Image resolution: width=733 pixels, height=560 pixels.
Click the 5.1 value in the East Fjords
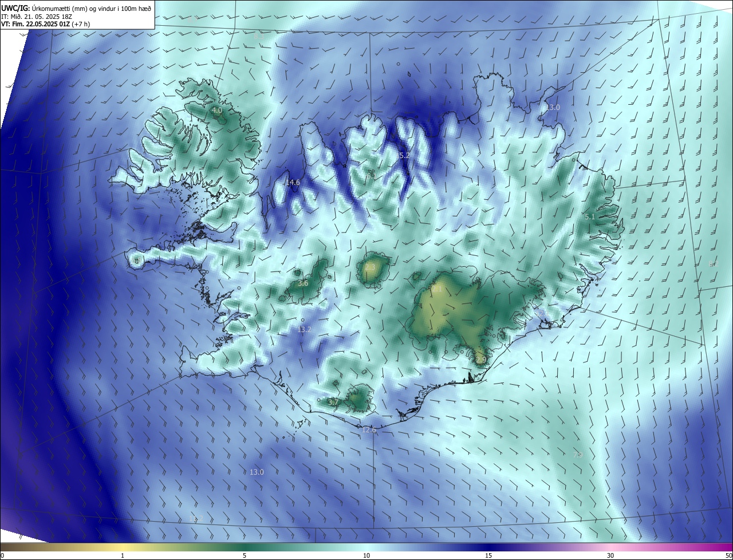point(590,216)
